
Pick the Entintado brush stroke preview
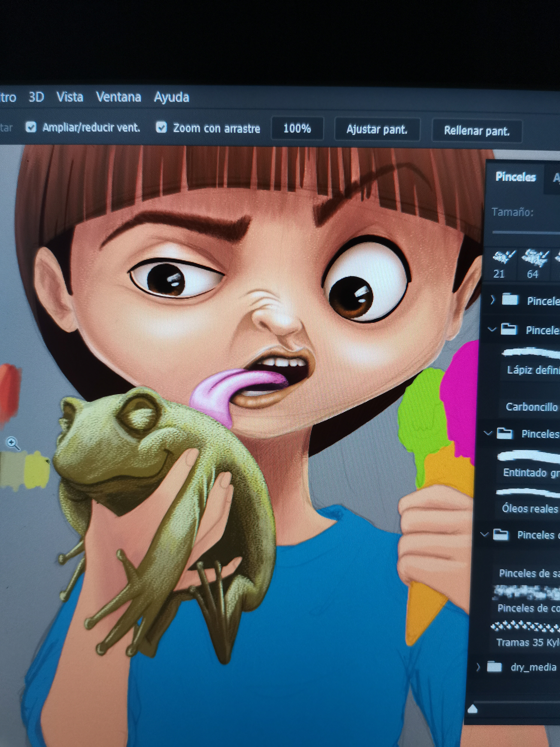528,457
